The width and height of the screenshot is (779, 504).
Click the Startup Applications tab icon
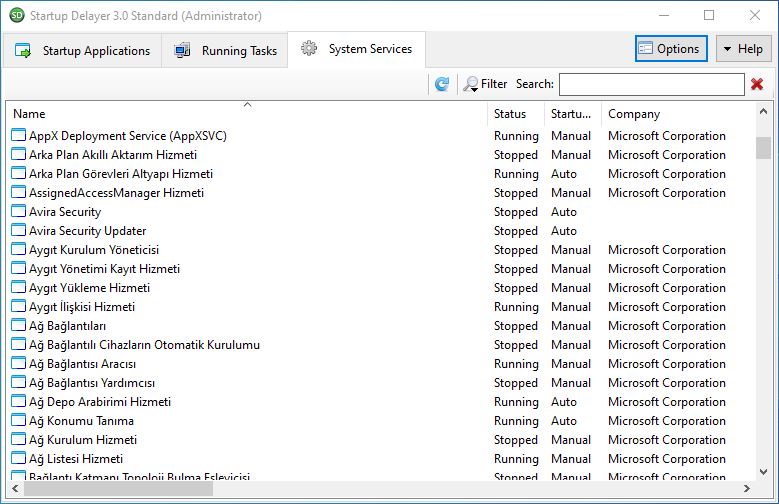(x=22, y=50)
